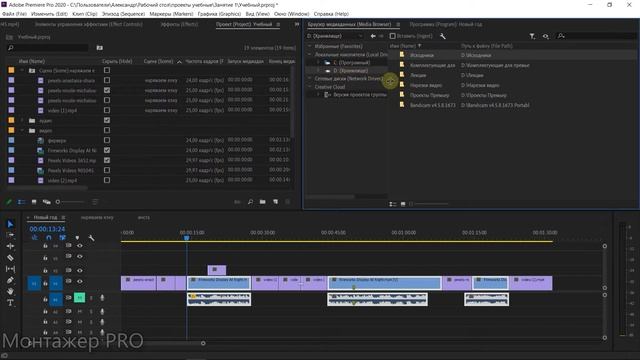640x360 pixels.
Task: Sort by the File Path column in Media Browser
Action: click(487, 46)
